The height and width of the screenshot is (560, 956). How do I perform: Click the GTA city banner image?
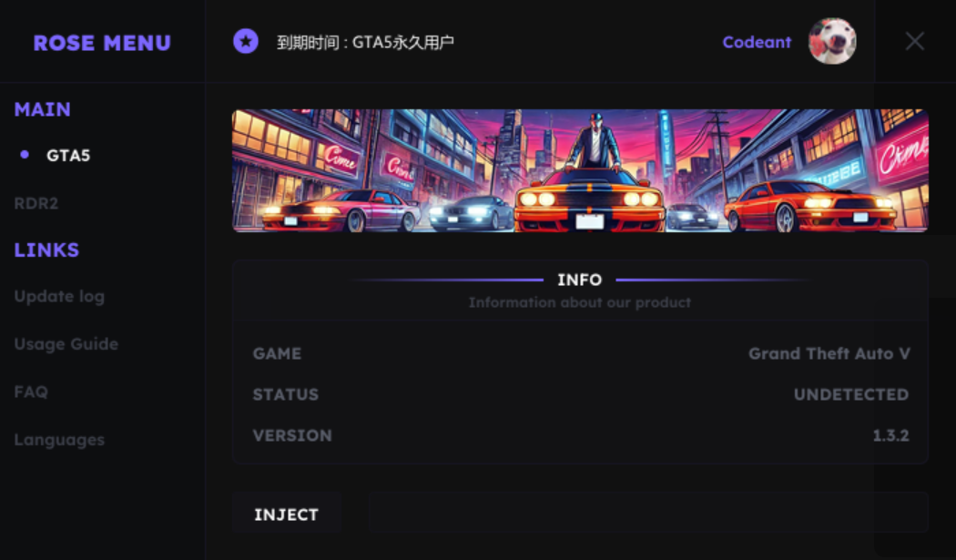(x=580, y=171)
